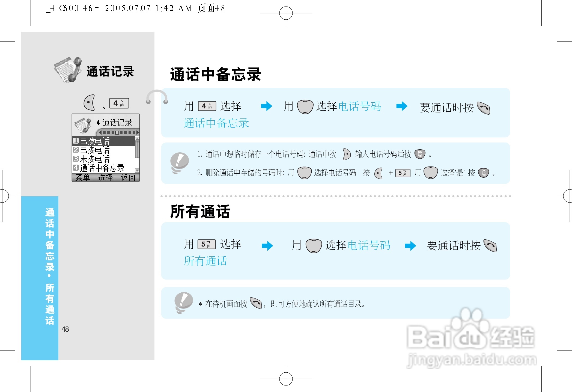Click the blue 通话中备忘录 link text
This screenshot has width=572, height=392.
click(x=216, y=123)
